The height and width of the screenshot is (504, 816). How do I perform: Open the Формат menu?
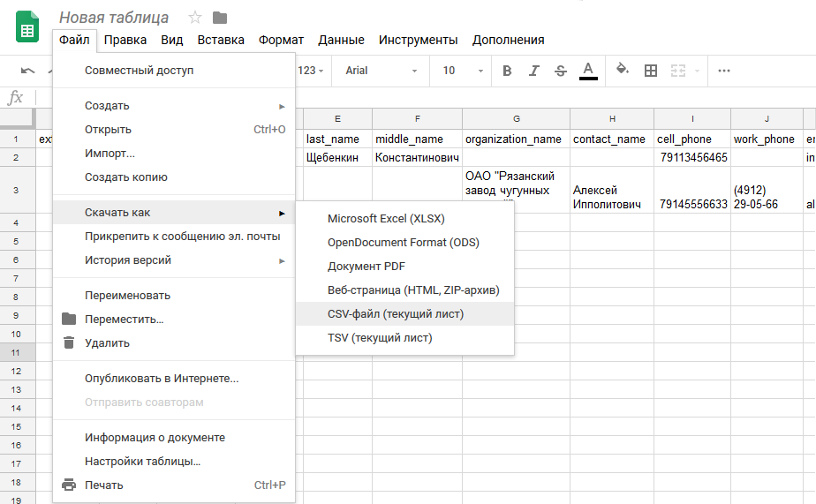click(x=281, y=40)
